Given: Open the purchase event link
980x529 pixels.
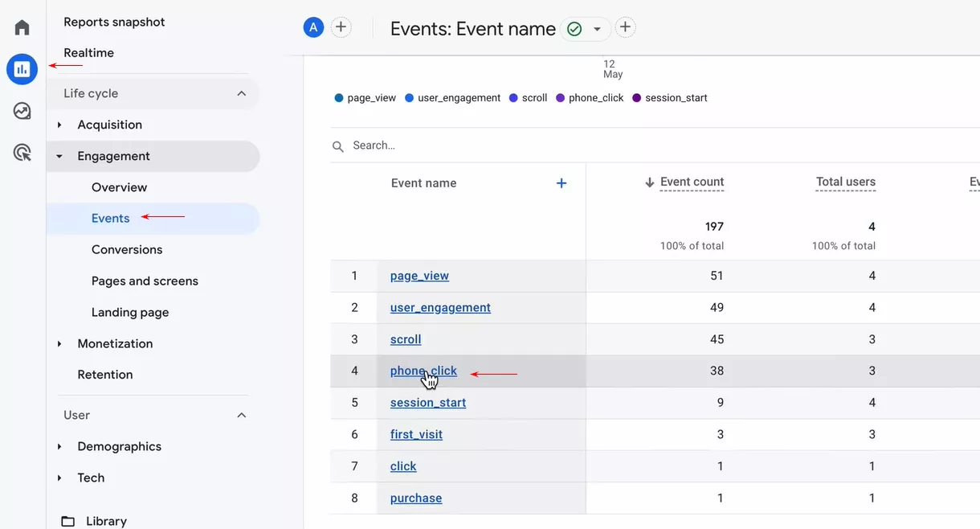Looking at the screenshot, I should [x=416, y=498].
